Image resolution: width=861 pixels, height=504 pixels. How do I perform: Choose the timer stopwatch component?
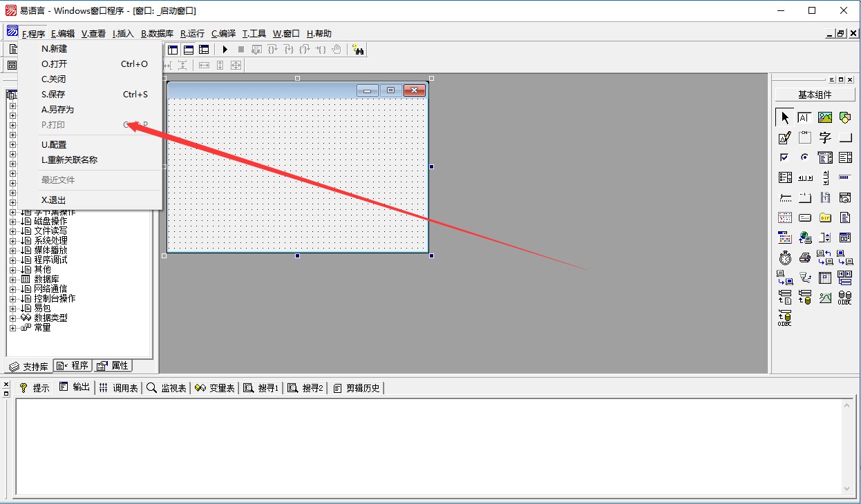(784, 258)
